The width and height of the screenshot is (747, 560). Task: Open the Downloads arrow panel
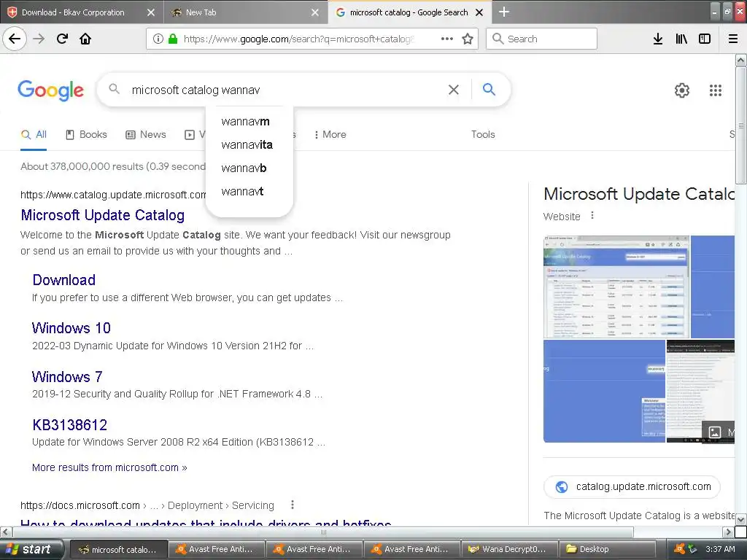click(658, 39)
